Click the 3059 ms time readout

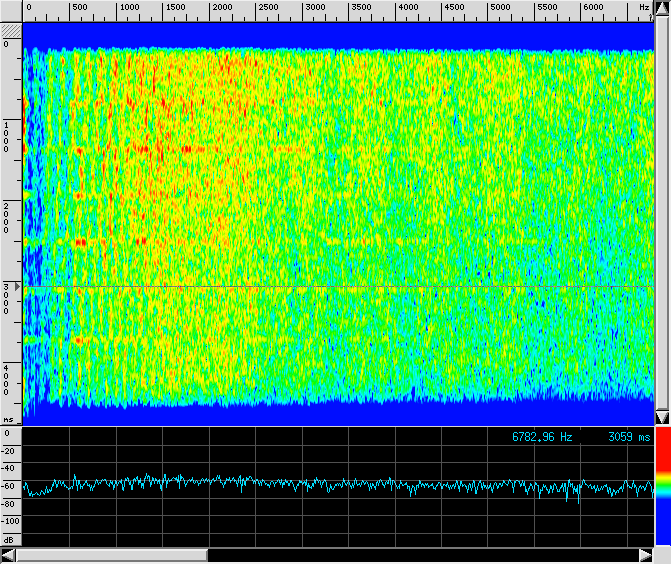(628, 437)
